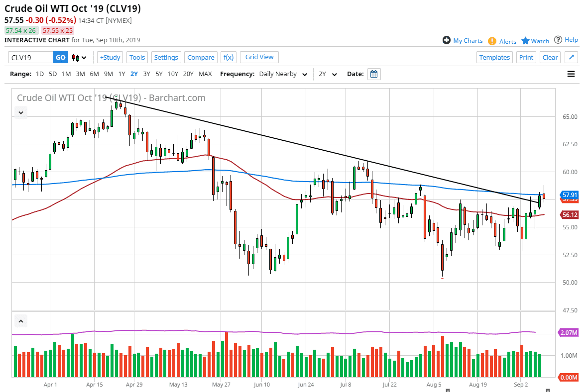Add an indicator via +Study
Image resolution: width=587 pixels, height=392 pixels.
[110, 57]
